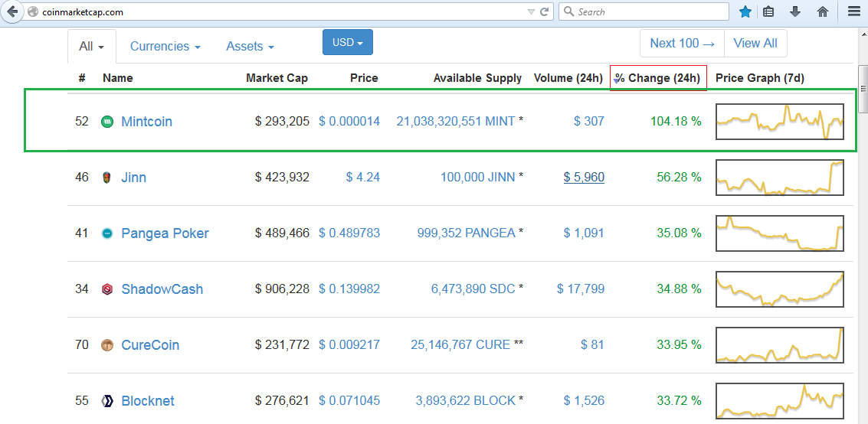Click the Price Graph (7d) header
This screenshot has height=424, width=868.
click(x=759, y=78)
